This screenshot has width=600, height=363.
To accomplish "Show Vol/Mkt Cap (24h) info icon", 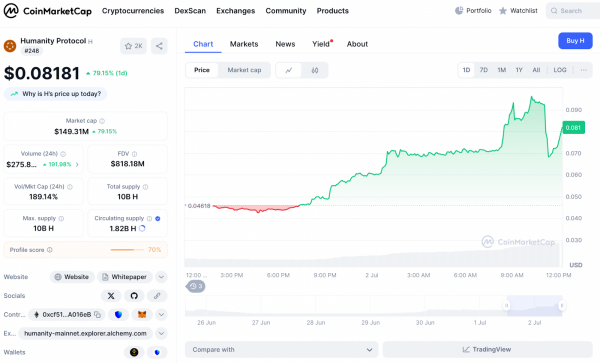I will [70, 187].
